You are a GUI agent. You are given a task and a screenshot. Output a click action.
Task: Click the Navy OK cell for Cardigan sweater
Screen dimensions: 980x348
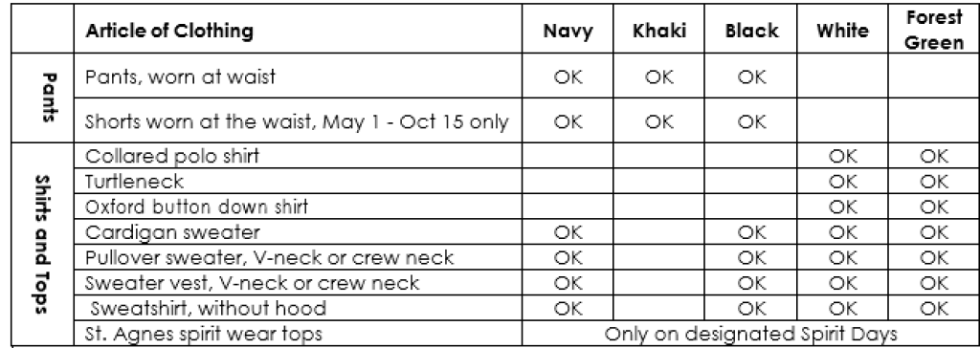coord(568,232)
